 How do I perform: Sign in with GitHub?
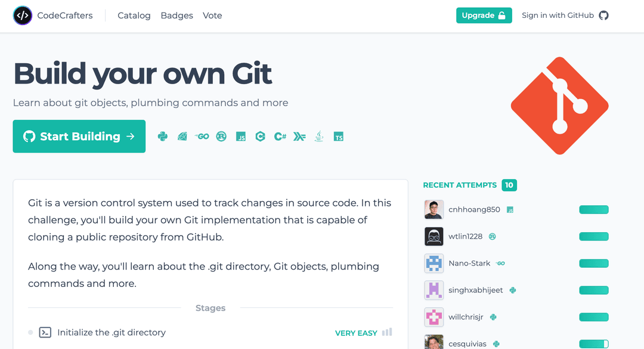(x=565, y=16)
